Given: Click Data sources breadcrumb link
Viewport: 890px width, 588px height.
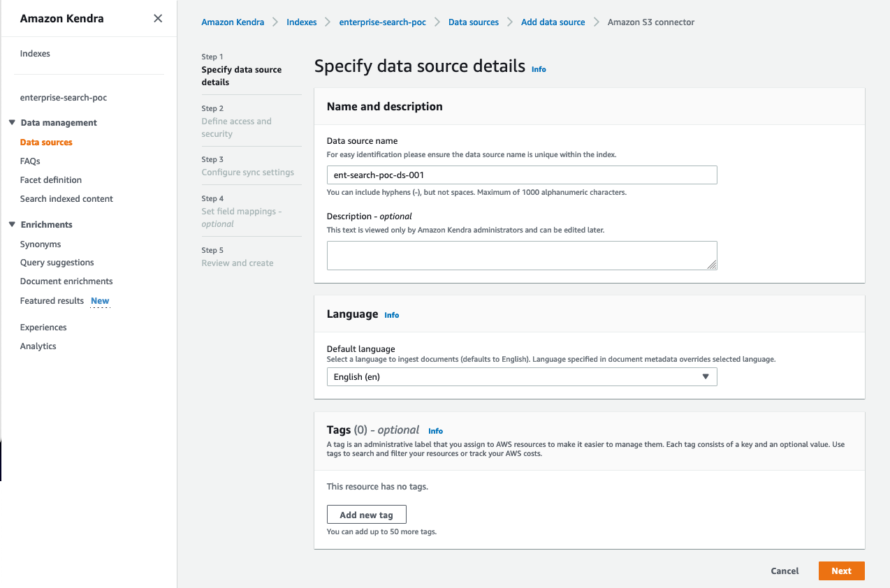Looking at the screenshot, I should (474, 22).
